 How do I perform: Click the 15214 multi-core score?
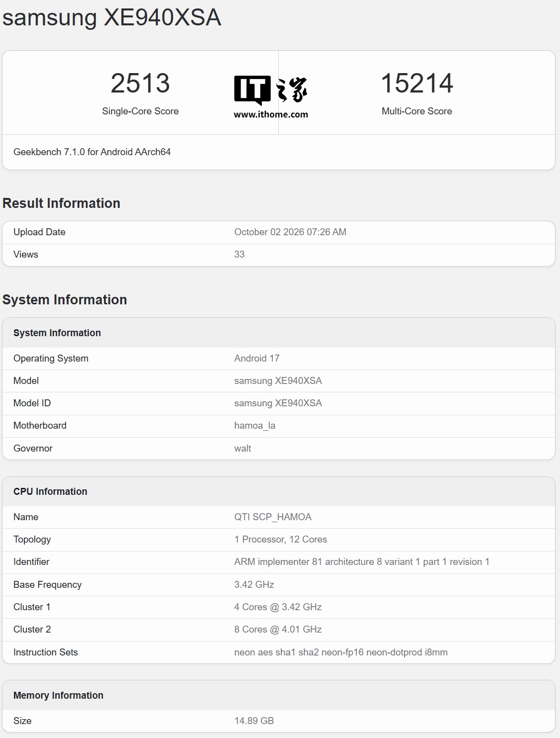[417, 83]
